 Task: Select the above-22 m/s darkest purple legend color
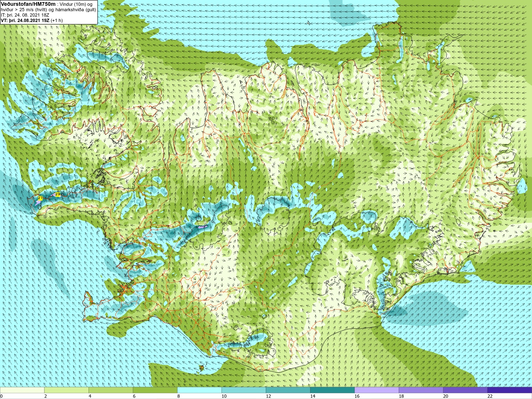coord(510,390)
